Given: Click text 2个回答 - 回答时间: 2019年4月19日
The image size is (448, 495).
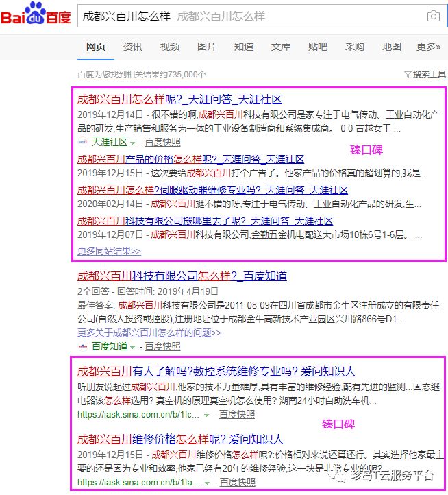Looking at the screenshot, I should coord(148,291).
